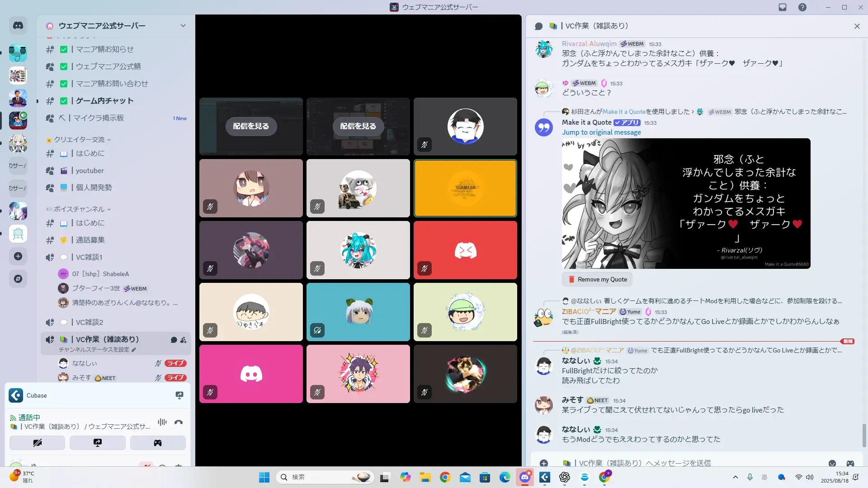Toggle camera on with the video button
Screen dimensions: 868x488
pos(37,443)
